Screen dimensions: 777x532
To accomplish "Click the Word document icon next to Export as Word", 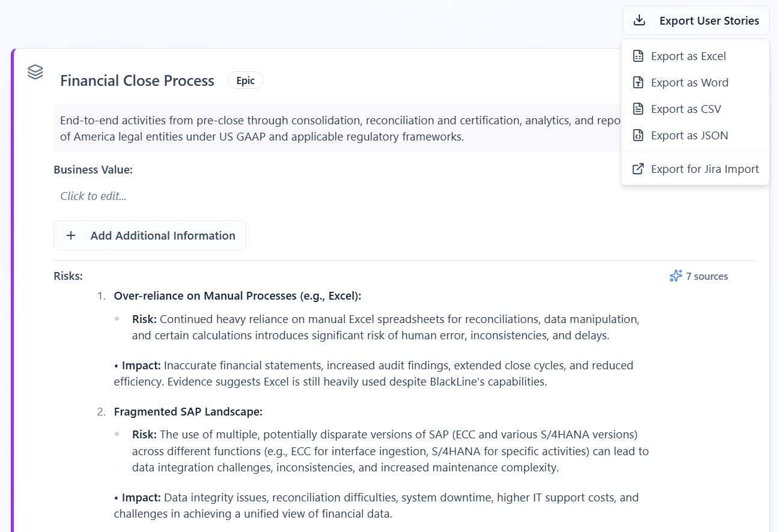I will point(638,82).
